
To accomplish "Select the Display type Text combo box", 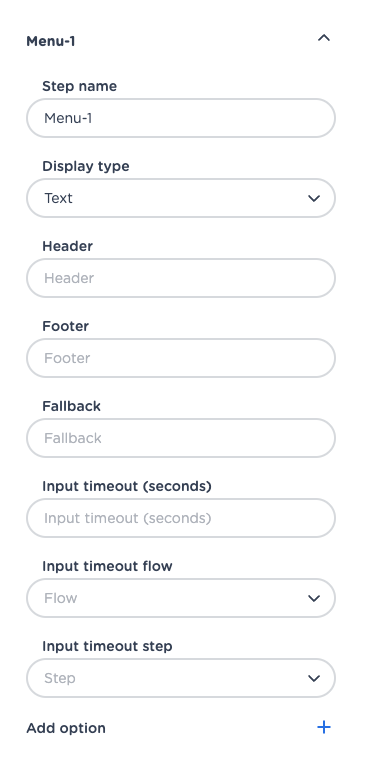I will [x=181, y=198].
